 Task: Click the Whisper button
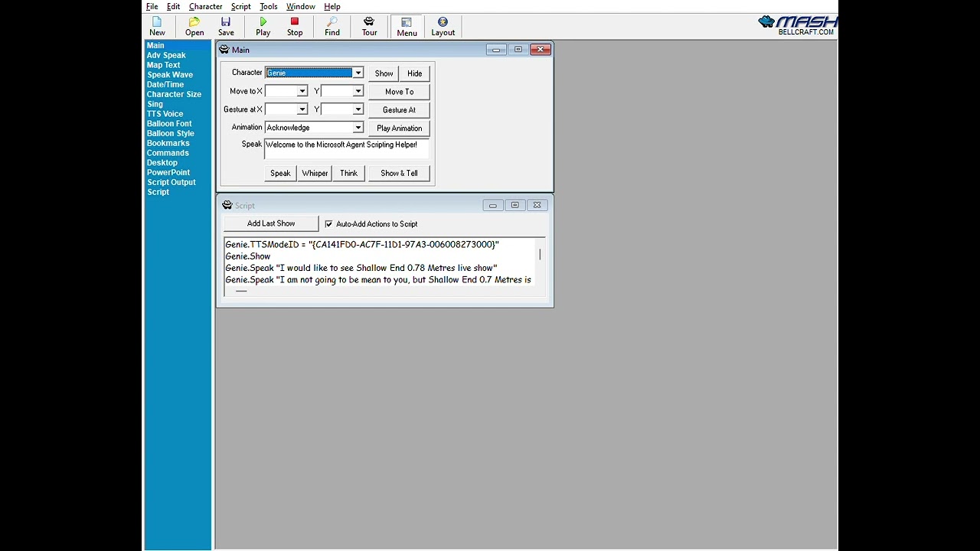tap(315, 173)
